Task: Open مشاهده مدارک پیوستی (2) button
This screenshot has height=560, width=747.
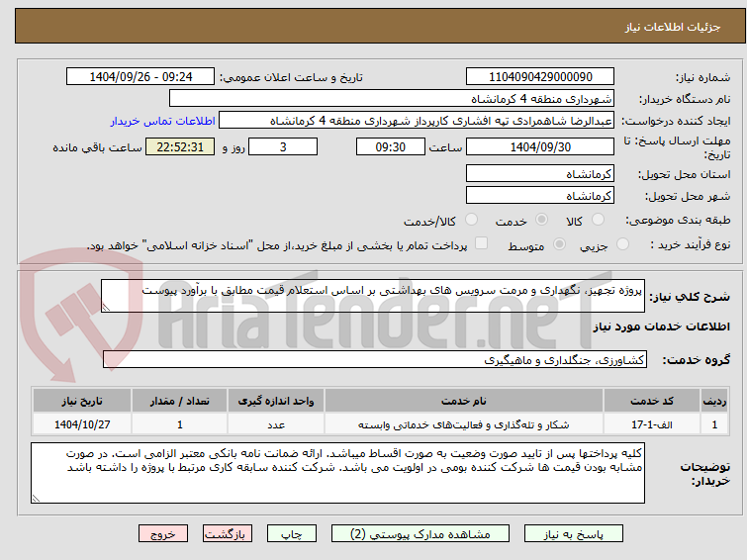Action: pos(420,534)
